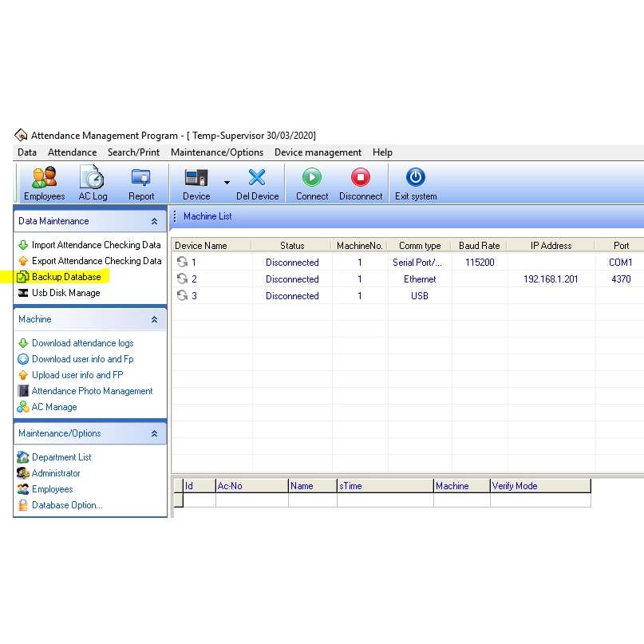Image resolution: width=644 pixels, height=644 pixels.
Task: Open Database Option in sidebar
Action: [x=67, y=505]
